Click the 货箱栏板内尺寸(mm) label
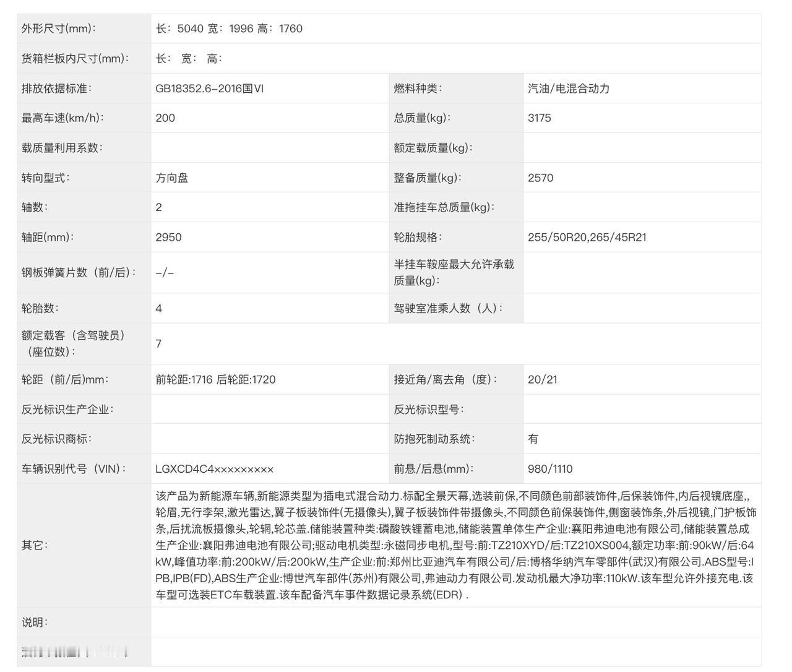Screen dimensions: 792x672 click(75, 59)
